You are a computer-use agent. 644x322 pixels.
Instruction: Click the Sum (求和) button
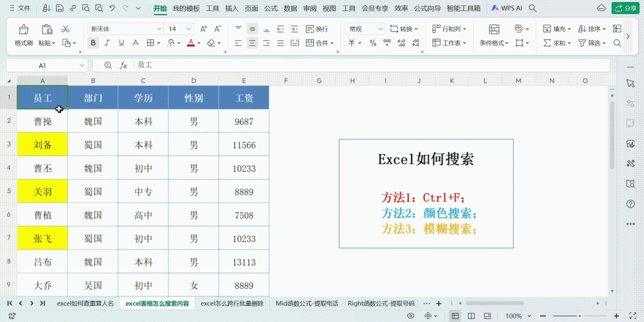point(557,43)
